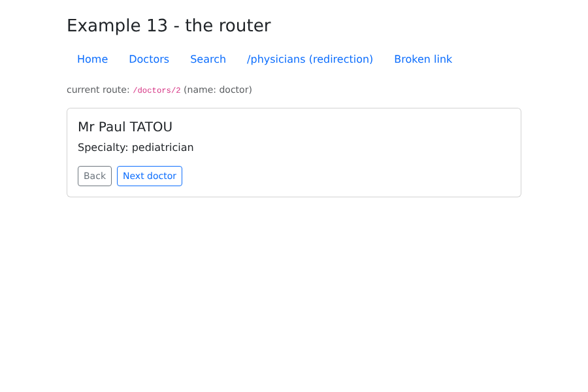
Task: Open the Home navigation link
Action: [x=92, y=59]
